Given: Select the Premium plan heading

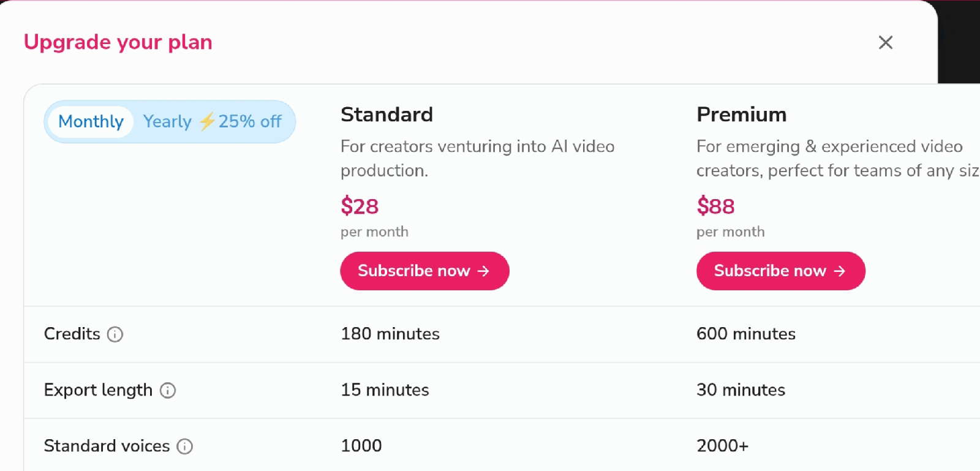Looking at the screenshot, I should point(742,115).
